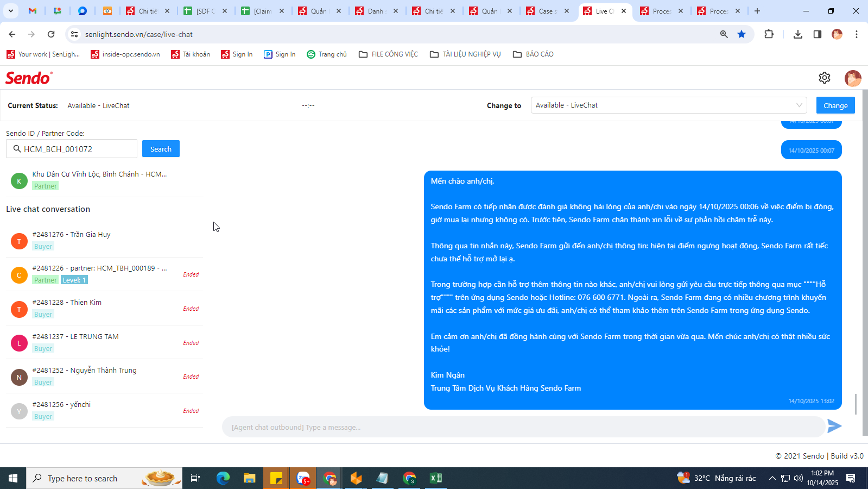Image resolution: width=868 pixels, height=489 pixels.
Task: Toggle the Chrome side panel
Action: (817, 34)
